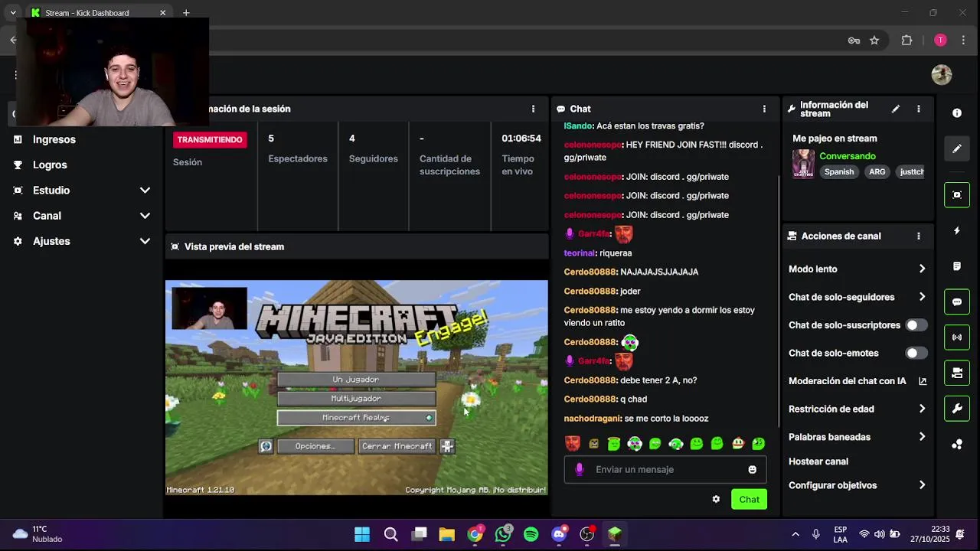Click the Just Chatting category thumbnail
The image size is (980, 551).
803,164
